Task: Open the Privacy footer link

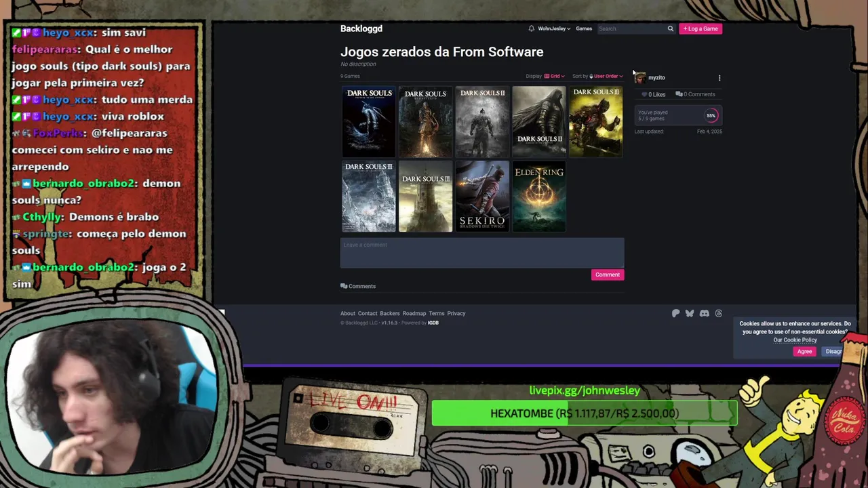Action: pos(456,313)
